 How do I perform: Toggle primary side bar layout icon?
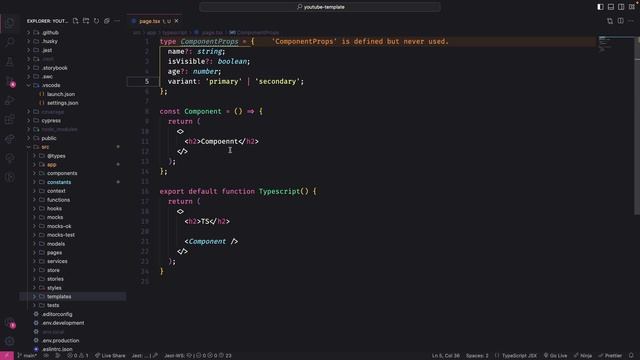pyautogui.click(x=600, y=7)
